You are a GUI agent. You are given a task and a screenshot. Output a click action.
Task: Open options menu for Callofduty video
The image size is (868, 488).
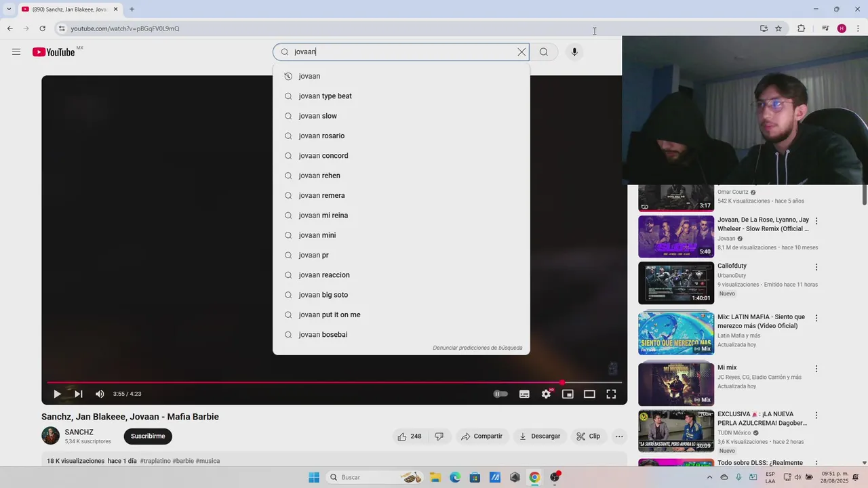[x=816, y=267]
